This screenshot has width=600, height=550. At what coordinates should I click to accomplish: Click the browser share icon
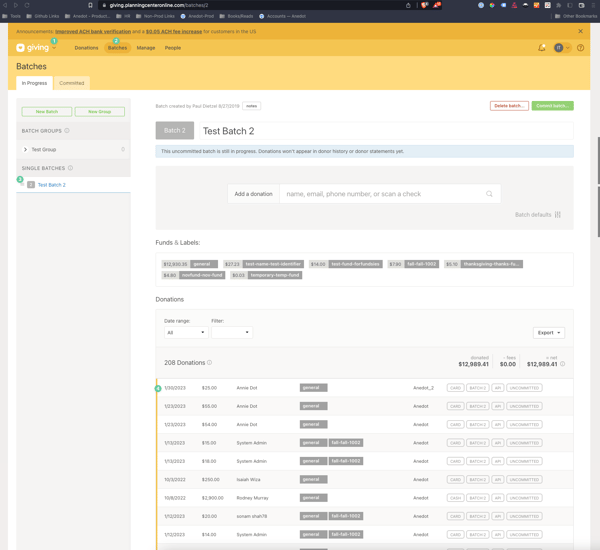(408, 5)
